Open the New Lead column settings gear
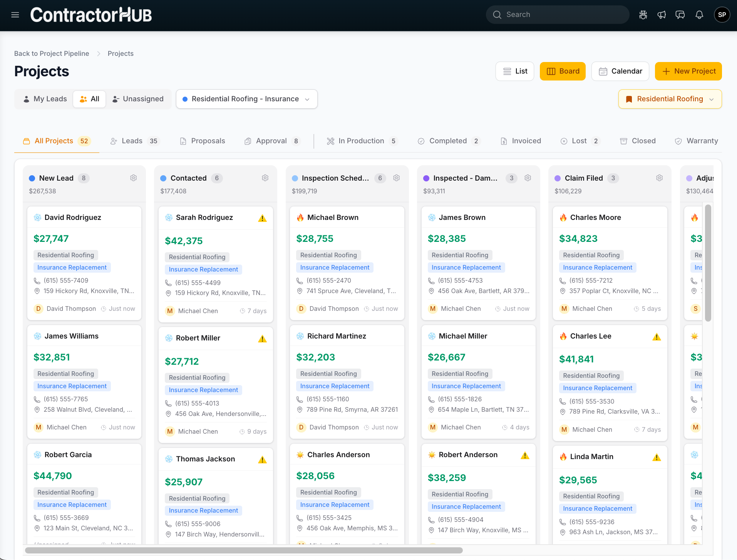The image size is (737, 560). (x=133, y=178)
